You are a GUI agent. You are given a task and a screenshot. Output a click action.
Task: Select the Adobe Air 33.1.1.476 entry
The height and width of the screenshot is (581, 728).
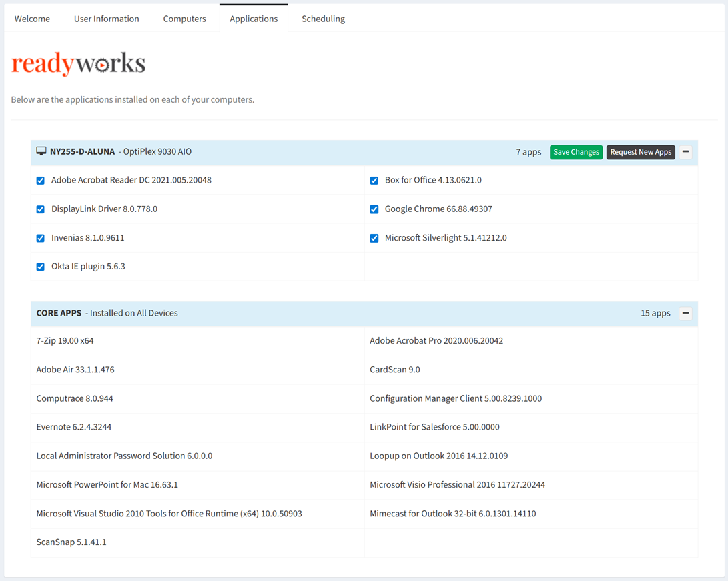(x=75, y=370)
